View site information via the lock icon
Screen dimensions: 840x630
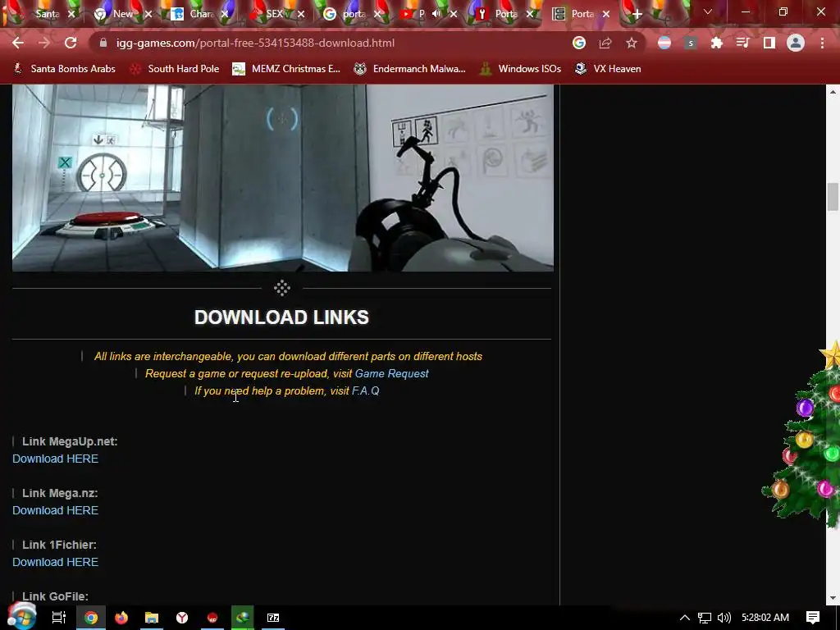click(x=103, y=43)
